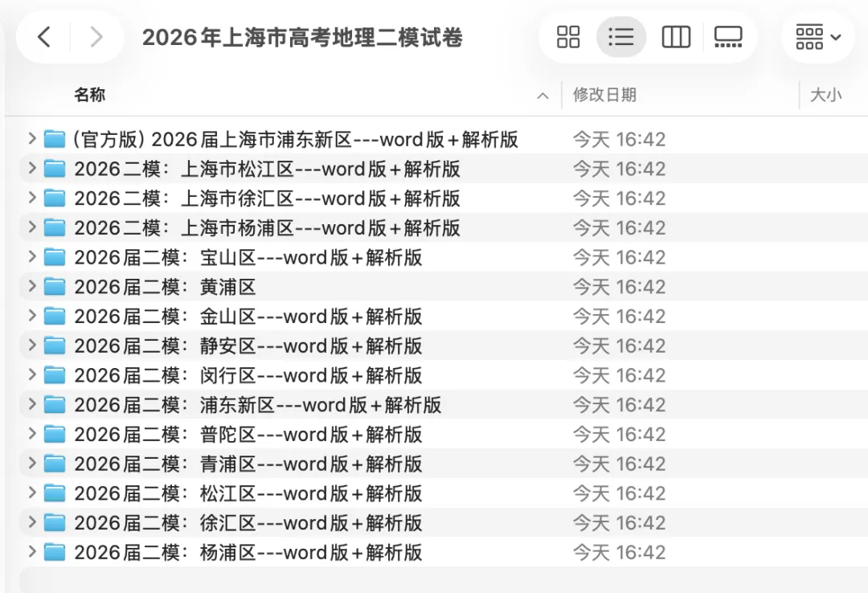Click the 宝山区 folder icon
This screenshot has width=868, height=593.
coord(54,256)
